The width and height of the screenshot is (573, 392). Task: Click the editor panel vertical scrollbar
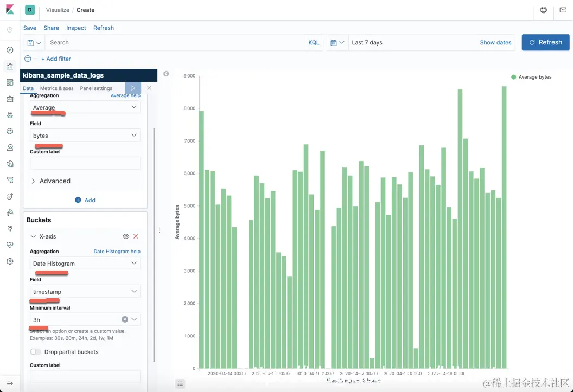(154, 245)
